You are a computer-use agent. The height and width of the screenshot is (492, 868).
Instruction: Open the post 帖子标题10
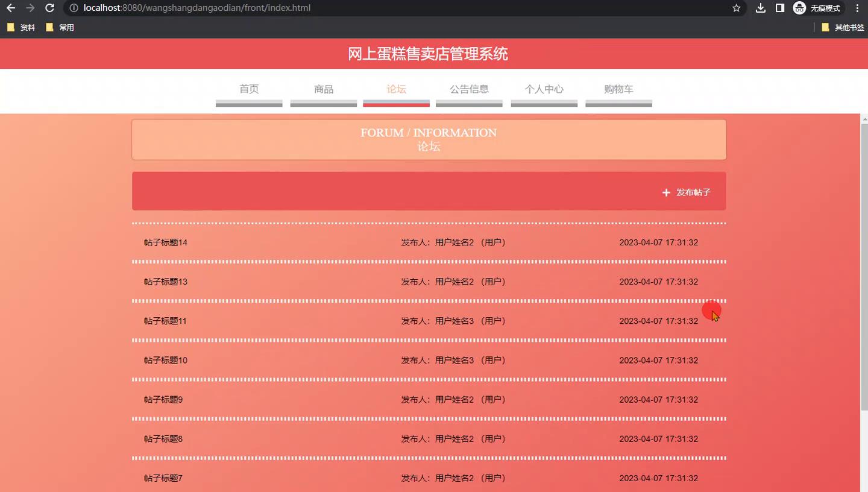point(166,360)
